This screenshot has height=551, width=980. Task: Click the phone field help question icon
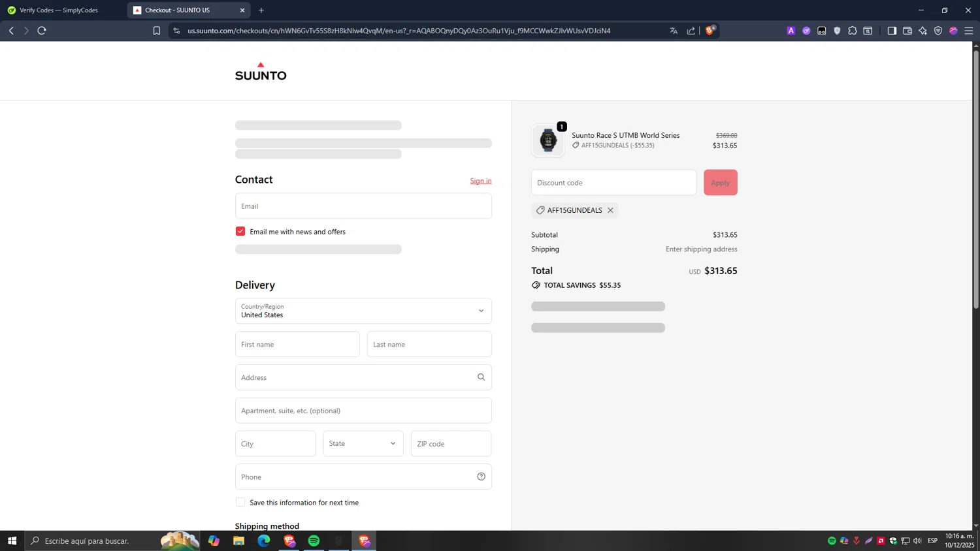point(481,477)
